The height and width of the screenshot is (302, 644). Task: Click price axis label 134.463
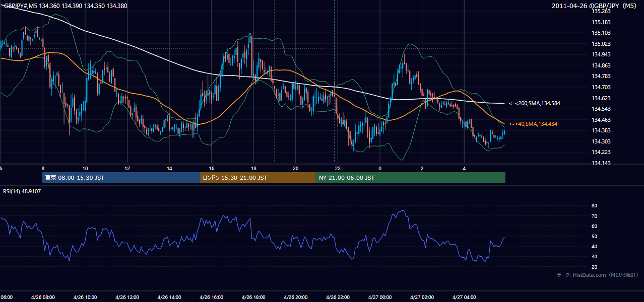tap(601, 120)
